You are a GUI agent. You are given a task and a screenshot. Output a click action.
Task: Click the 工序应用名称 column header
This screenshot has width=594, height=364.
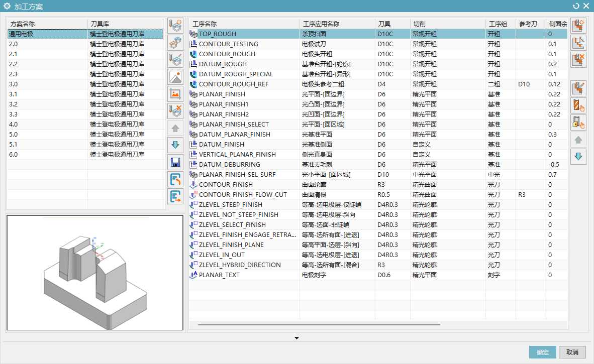[338, 24]
